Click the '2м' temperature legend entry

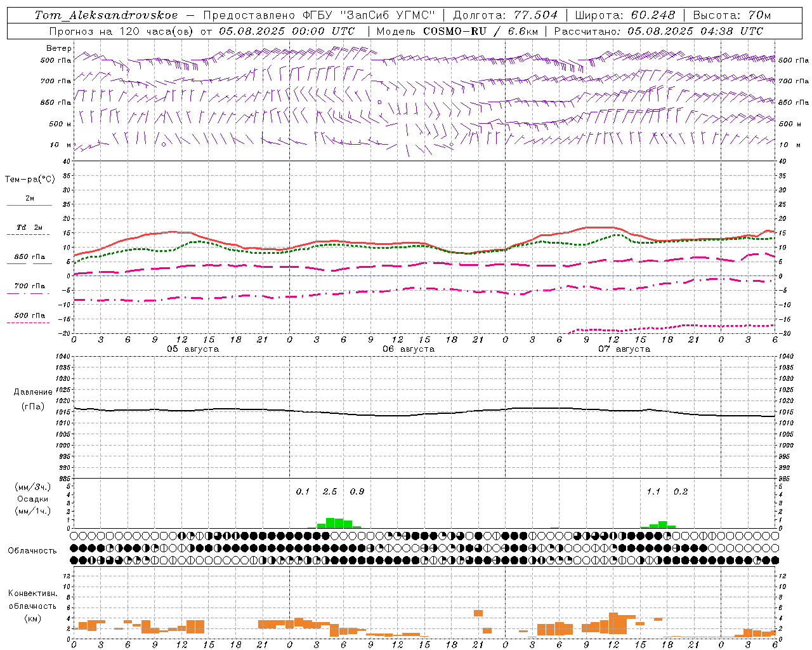(30, 198)
